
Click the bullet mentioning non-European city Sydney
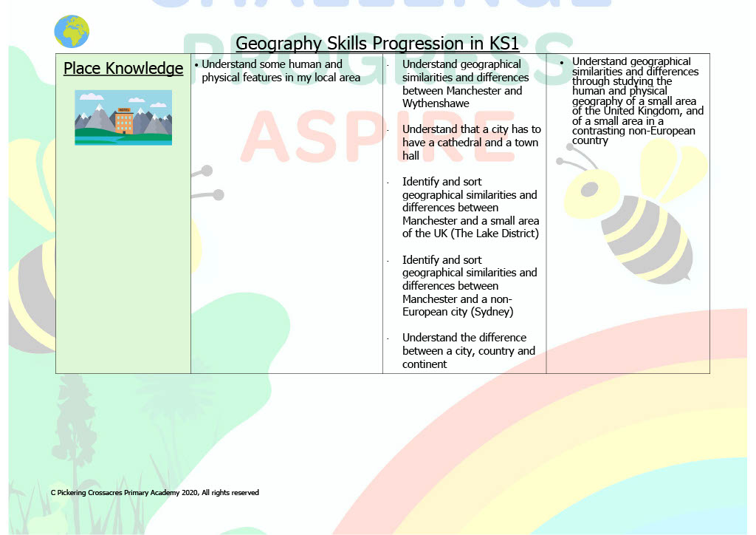tap(470, 285)
